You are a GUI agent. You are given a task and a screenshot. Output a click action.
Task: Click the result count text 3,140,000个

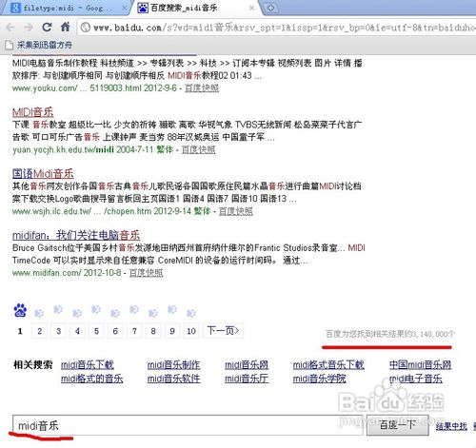click(433, 334)
